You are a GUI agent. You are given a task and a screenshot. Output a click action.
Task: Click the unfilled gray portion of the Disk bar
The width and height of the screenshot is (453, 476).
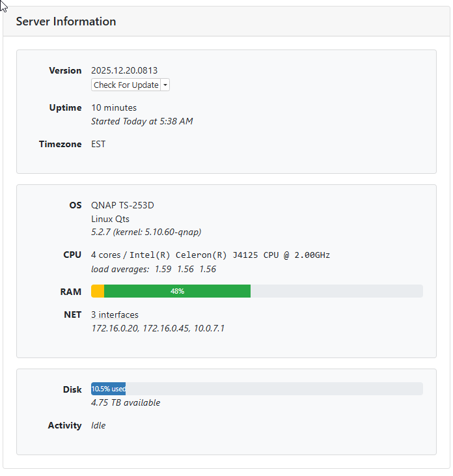(273, 389)
